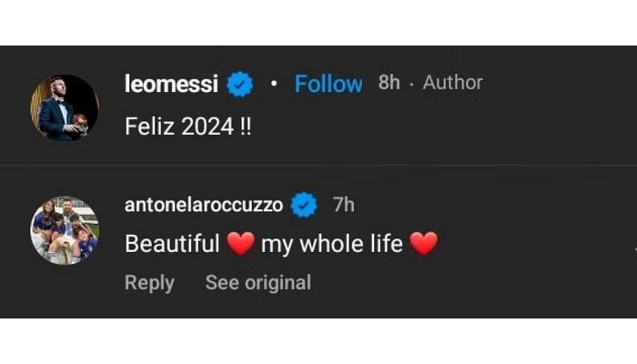Open leomessi's profile picture
This screenshot has height=364, width=637.
pos(65,107)
